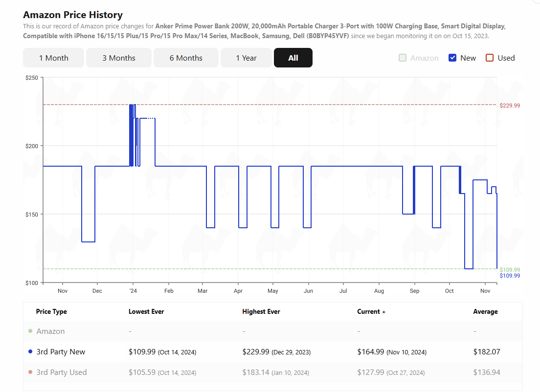Select the All time range tab

[x=293, y=58]
